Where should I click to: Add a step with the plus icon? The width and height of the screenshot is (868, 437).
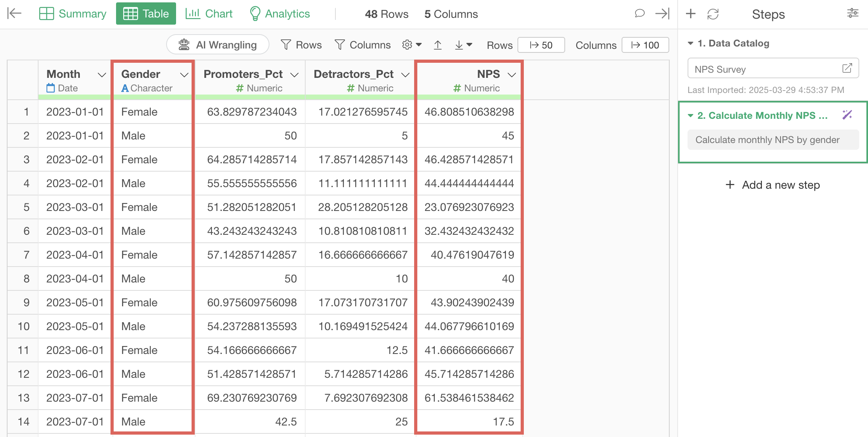691,14
